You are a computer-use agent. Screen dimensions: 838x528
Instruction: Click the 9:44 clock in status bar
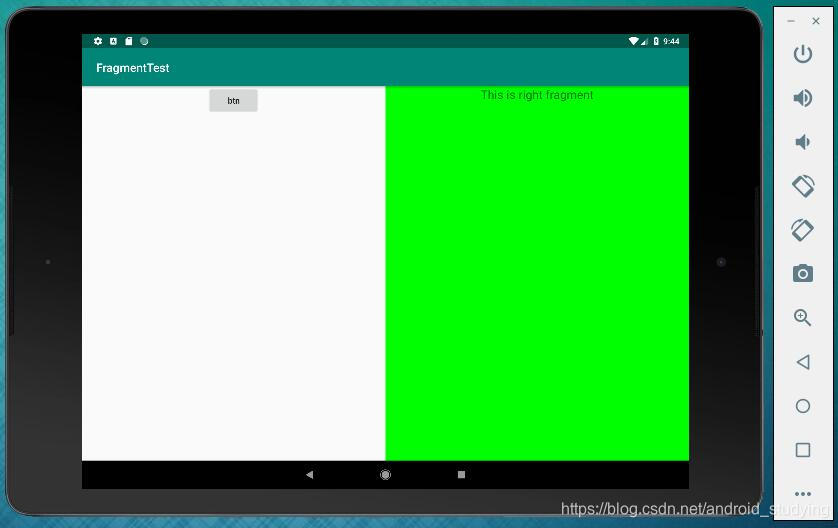click(x=671, y=41)
